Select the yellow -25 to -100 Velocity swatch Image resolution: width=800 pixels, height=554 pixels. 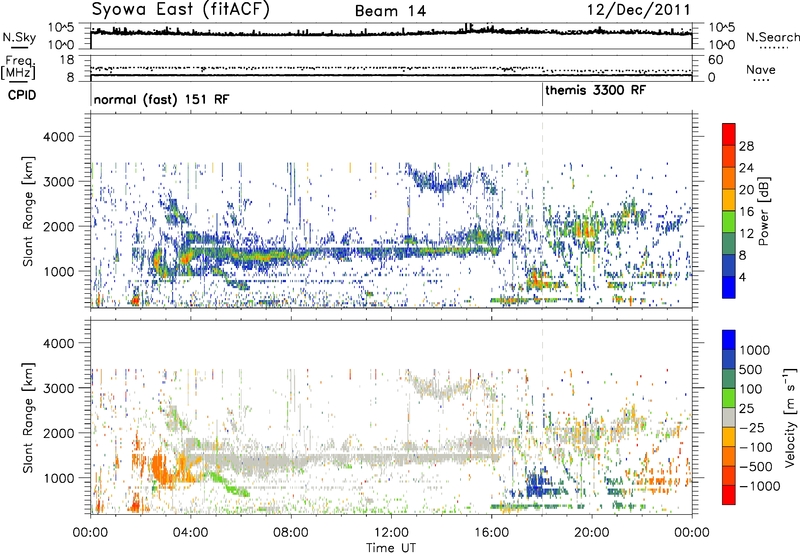coord(729,437)
